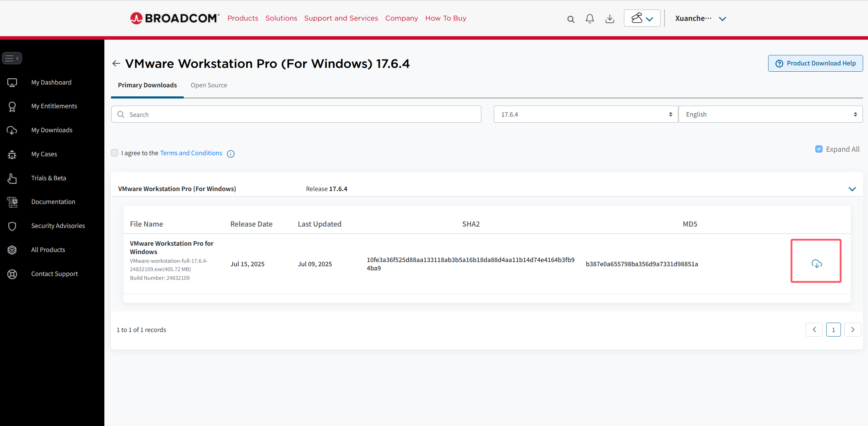Open My Downloads from the sidebar
This screenshot has width=868, height=426.
coord(51,130)
